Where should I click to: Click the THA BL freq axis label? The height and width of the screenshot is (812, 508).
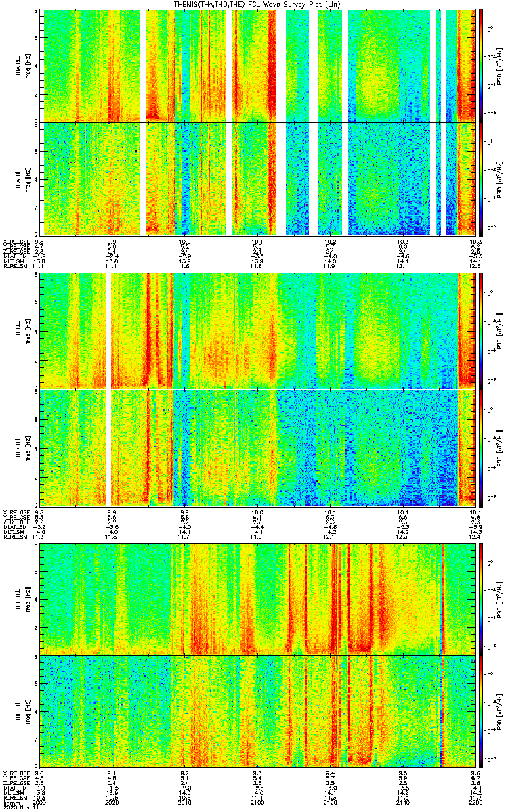[26, 66]
